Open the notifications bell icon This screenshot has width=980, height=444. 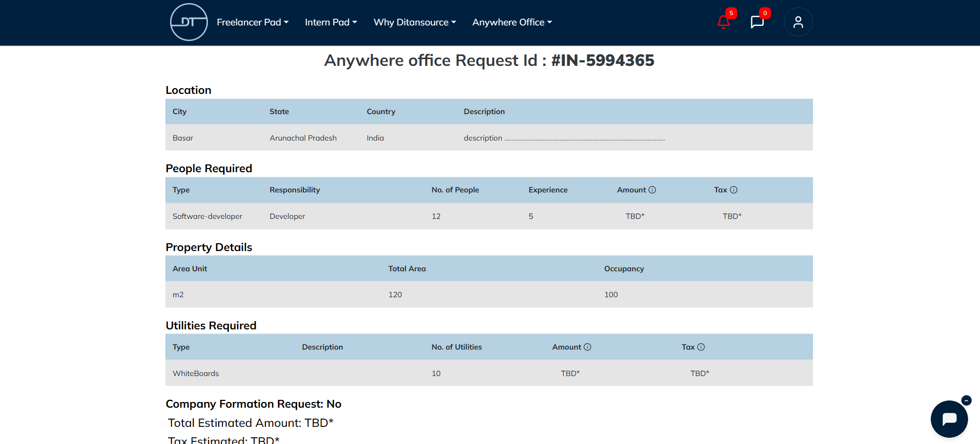point(724,22)
